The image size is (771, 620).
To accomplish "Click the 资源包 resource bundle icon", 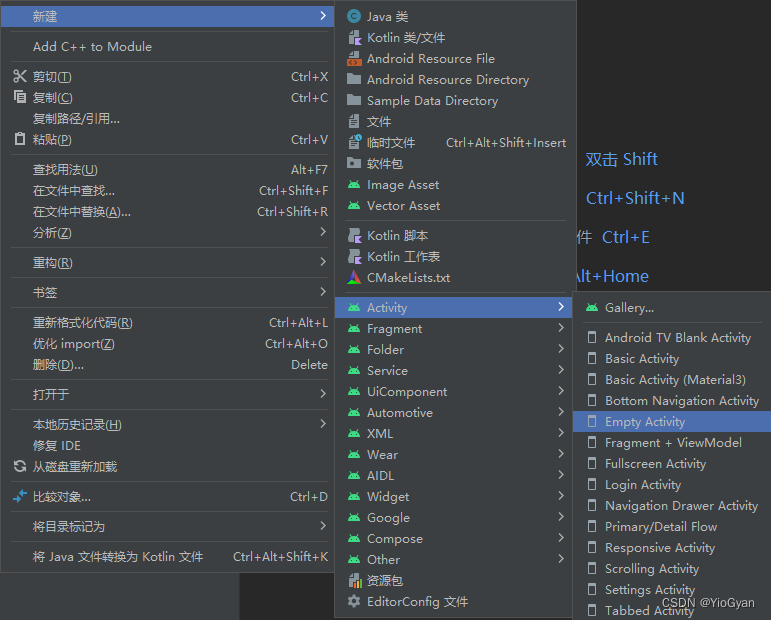I will pyautogui.click(x=355, y=581).
